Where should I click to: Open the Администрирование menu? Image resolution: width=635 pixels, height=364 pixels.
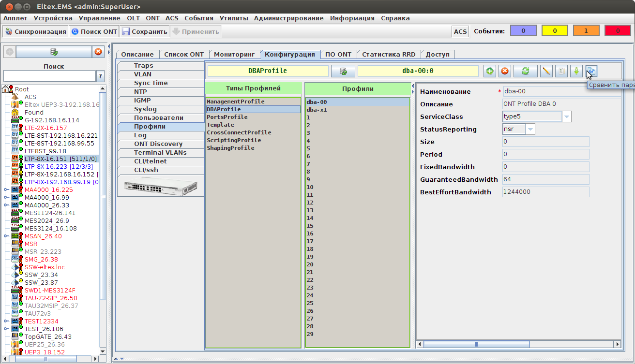click(x=288, y=18)
